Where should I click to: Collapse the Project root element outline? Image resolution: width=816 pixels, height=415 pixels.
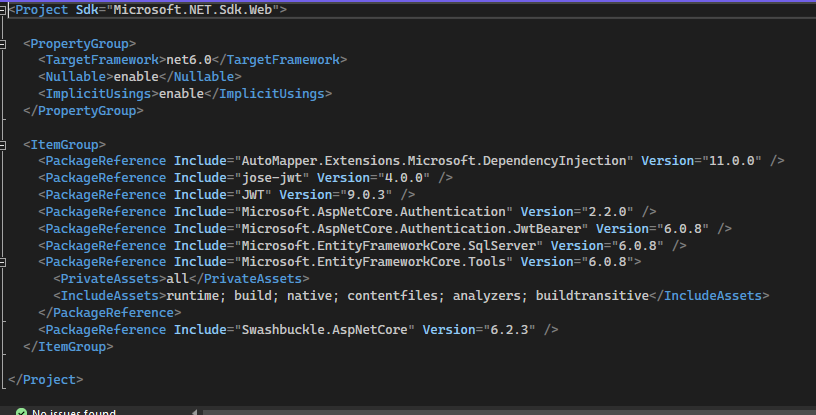click(x=3, y=10)
